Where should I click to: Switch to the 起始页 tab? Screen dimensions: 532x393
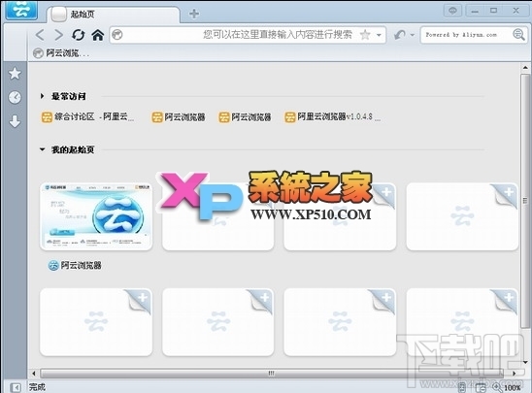click(x=114, y=15)
